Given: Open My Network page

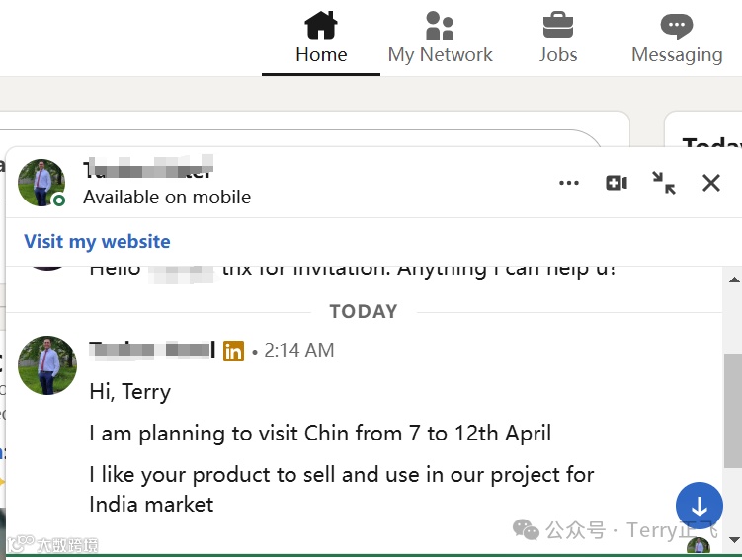Looking at the screenshot, I should (440, 39).
